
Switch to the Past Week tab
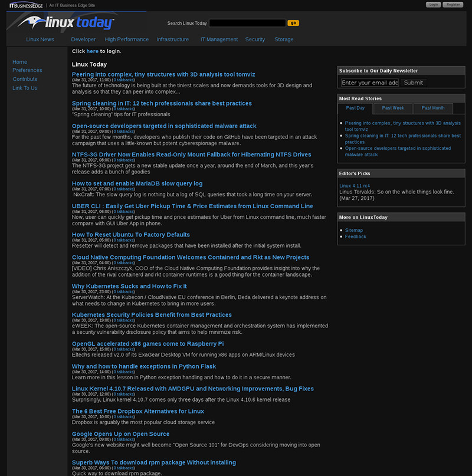click(393, 108)
